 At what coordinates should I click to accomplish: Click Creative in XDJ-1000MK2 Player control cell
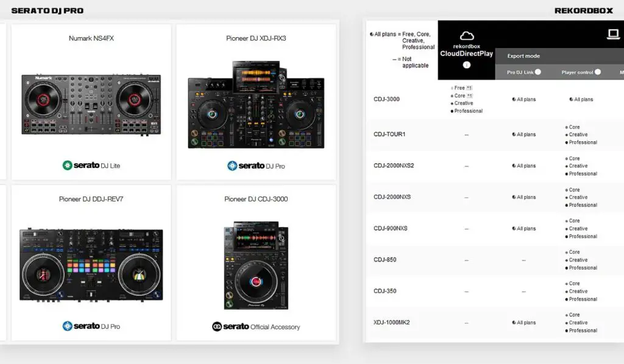click(x=576, y=323)
